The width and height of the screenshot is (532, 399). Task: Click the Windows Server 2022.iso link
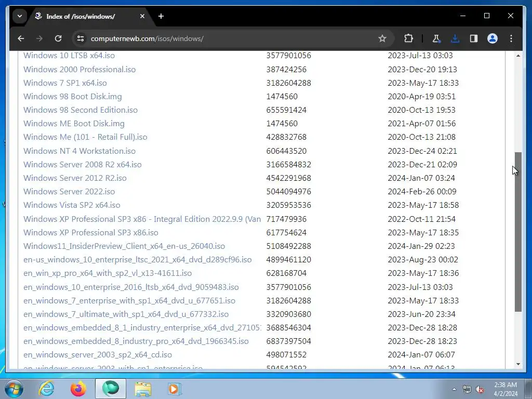tap(69, 192)
